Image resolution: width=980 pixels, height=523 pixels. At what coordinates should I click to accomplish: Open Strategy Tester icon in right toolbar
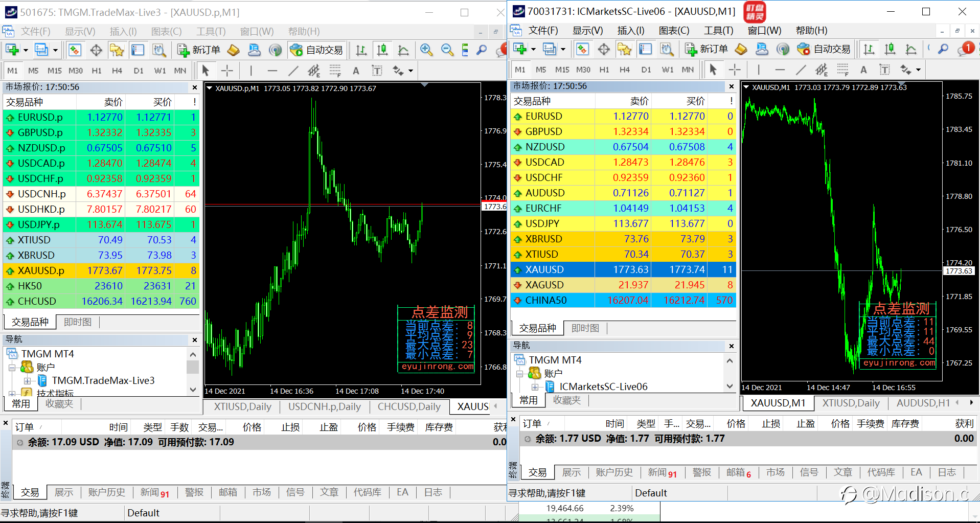pyautogui.click(x=667, y=49)
